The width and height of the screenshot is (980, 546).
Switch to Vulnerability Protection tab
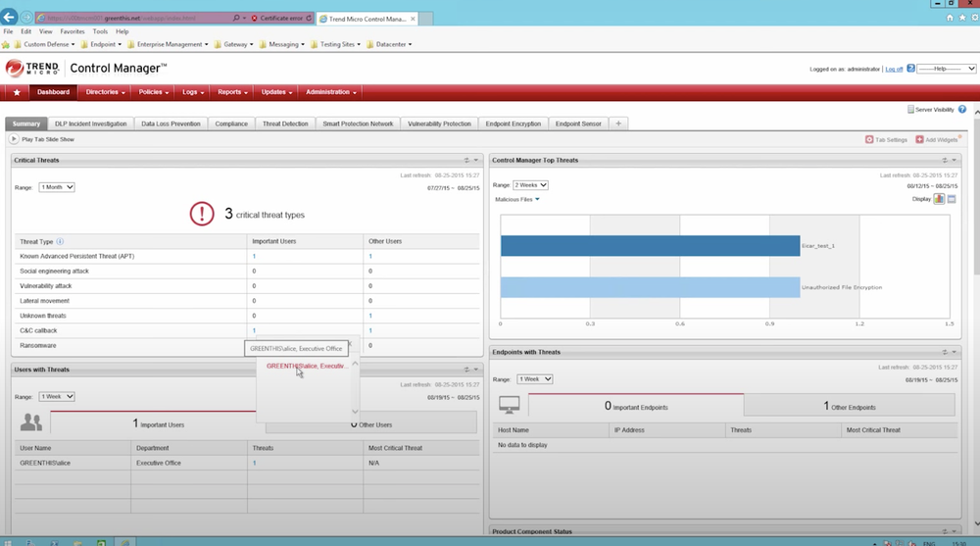(439, 124)
